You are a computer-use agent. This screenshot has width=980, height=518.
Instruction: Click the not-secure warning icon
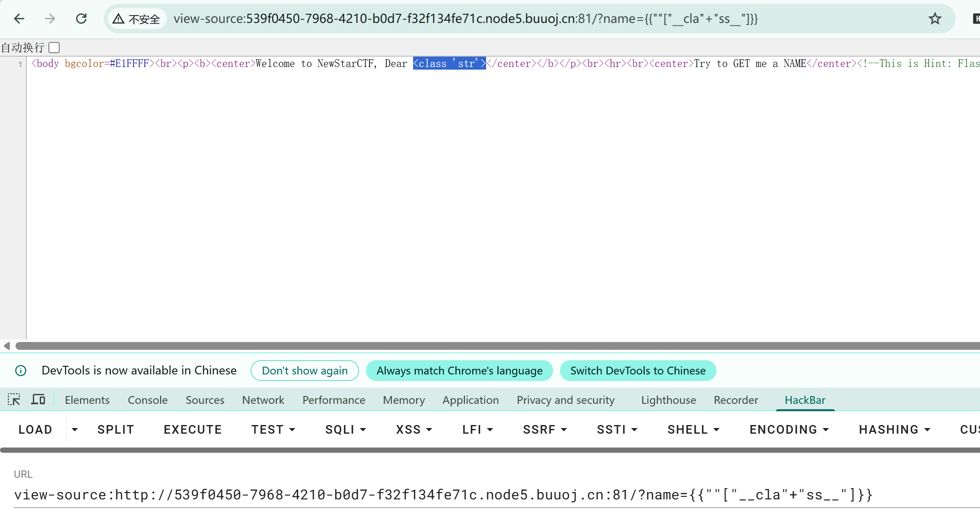[x=119, y=19]
